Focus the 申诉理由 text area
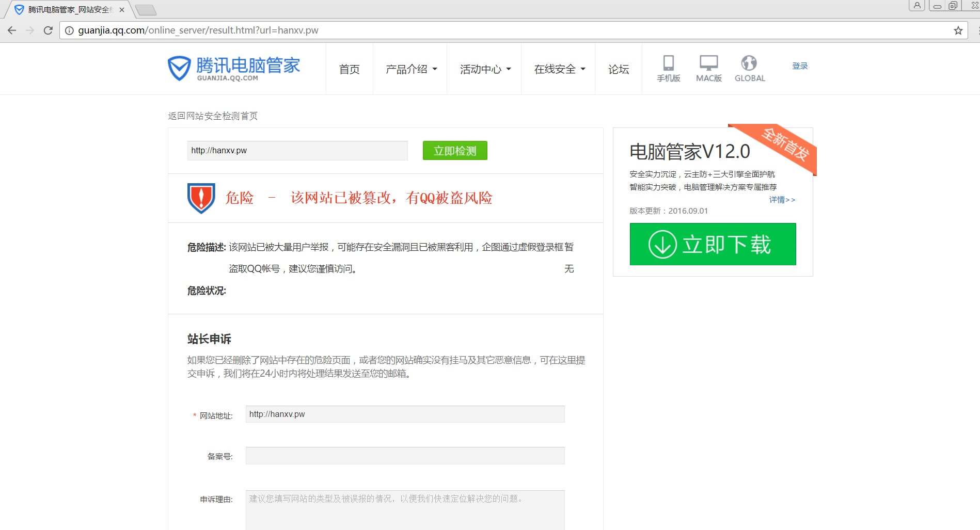The width and height of the screenshot is (980, 530). [405, 510]
